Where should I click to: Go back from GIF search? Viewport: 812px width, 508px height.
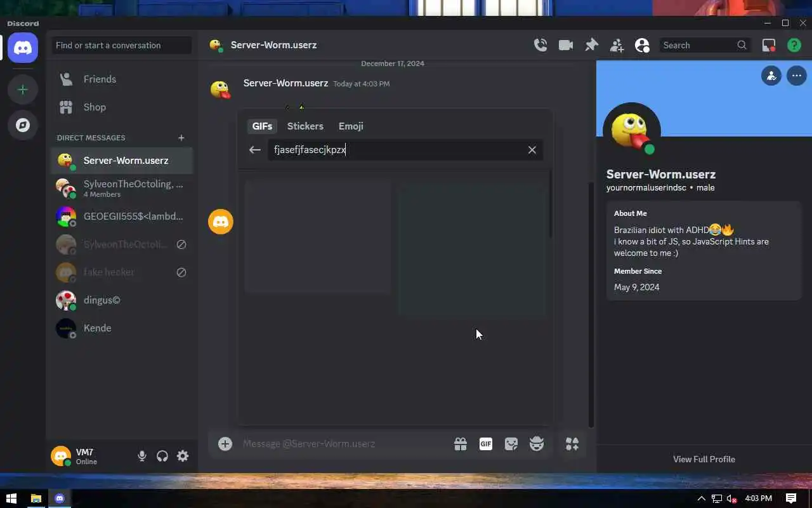coord(255,150)
